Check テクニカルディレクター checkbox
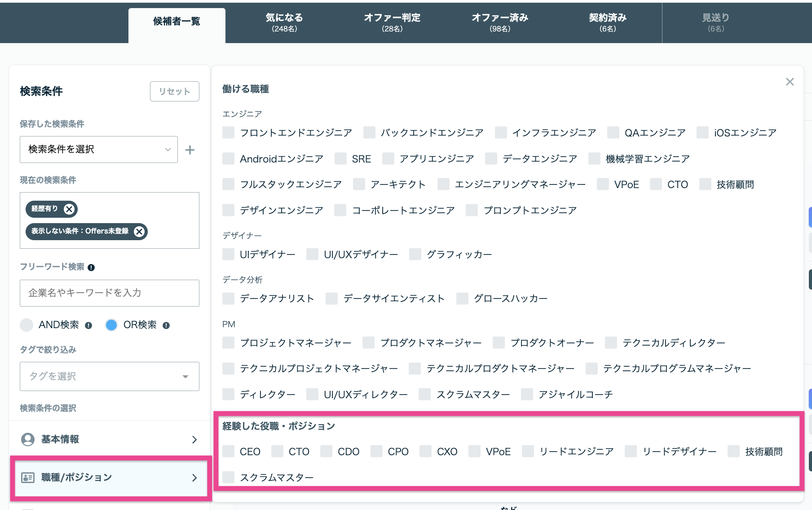The width and height of the screenshot is (812, 510). point(611,343)
